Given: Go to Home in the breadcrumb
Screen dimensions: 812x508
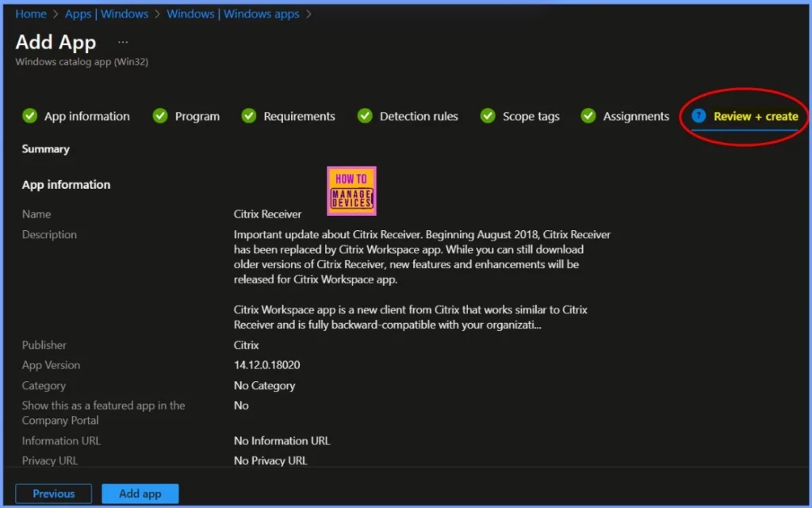Looking at the screenshot, I should pyautogui.click(x=31, y=14).
